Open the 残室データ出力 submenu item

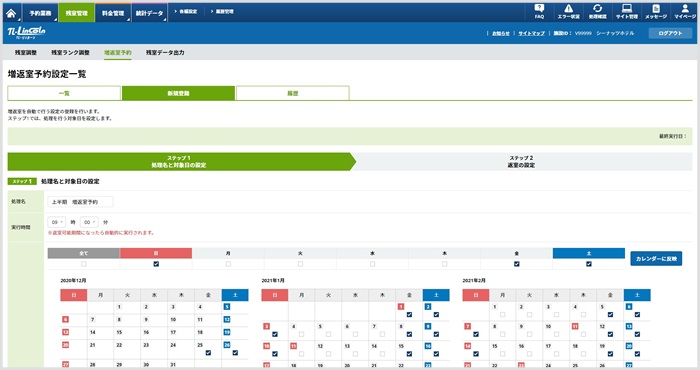(165, 52)
